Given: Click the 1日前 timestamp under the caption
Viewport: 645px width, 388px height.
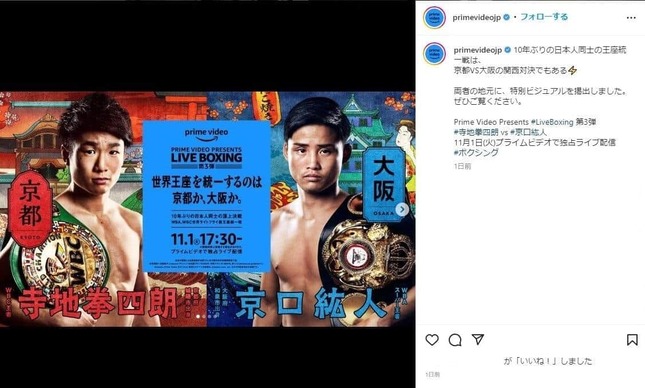Looking at the screenshot, I should (x=462, y=166).
